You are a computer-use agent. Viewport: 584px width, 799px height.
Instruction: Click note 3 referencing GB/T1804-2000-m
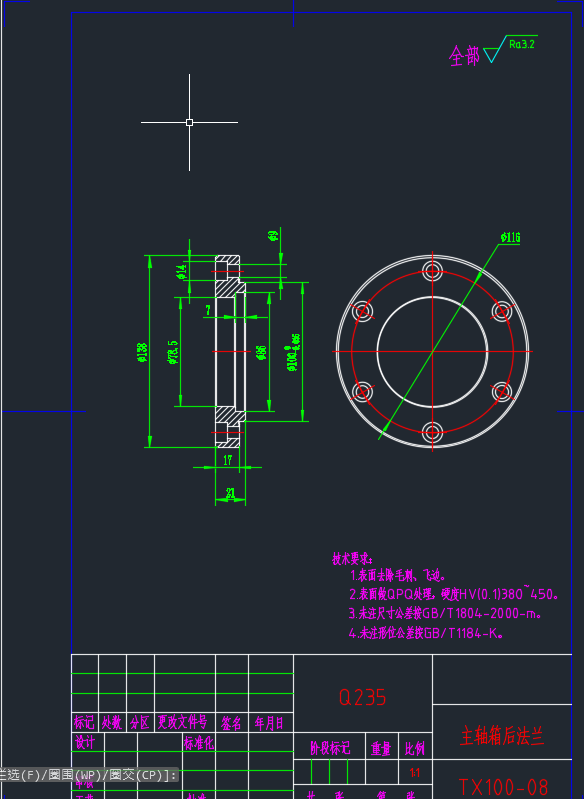[444, 613]
